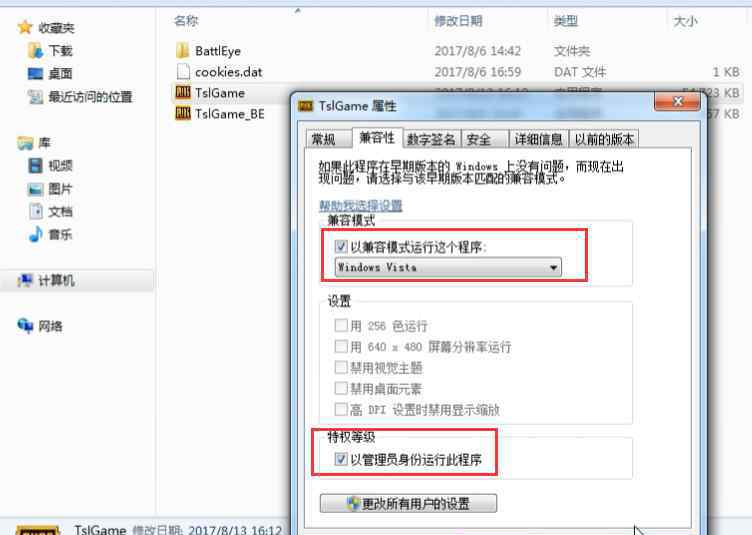Open the BattlEye folder icon
Viewport: 752px width, 535px height.
pos(183,50)
